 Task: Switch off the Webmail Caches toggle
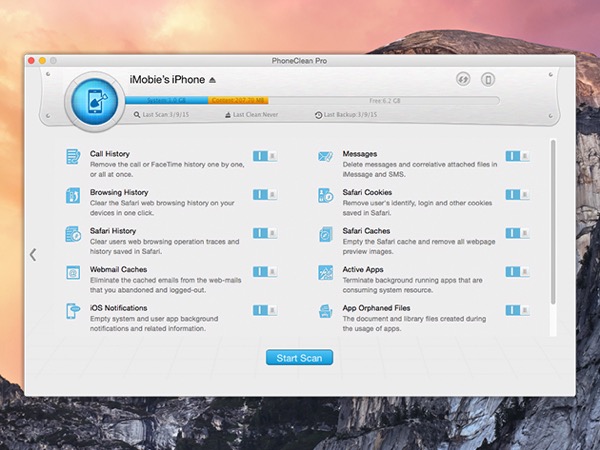[x=265, y=272]
